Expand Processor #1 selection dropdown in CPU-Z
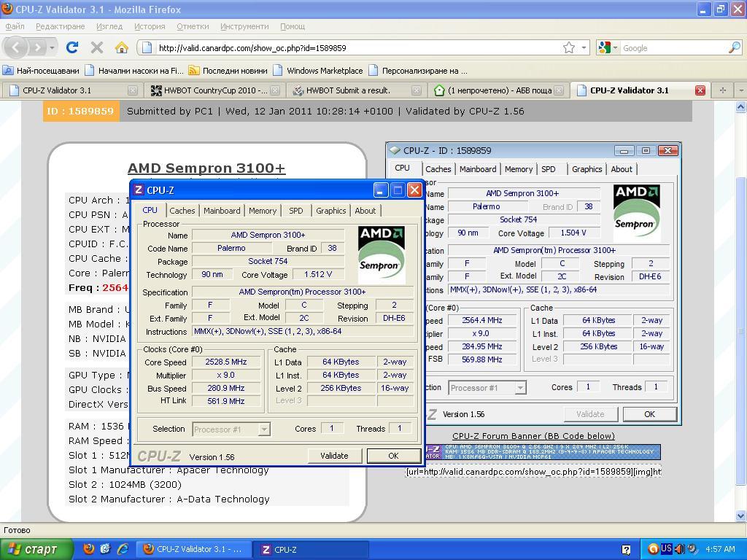 [x=264, y=429]
